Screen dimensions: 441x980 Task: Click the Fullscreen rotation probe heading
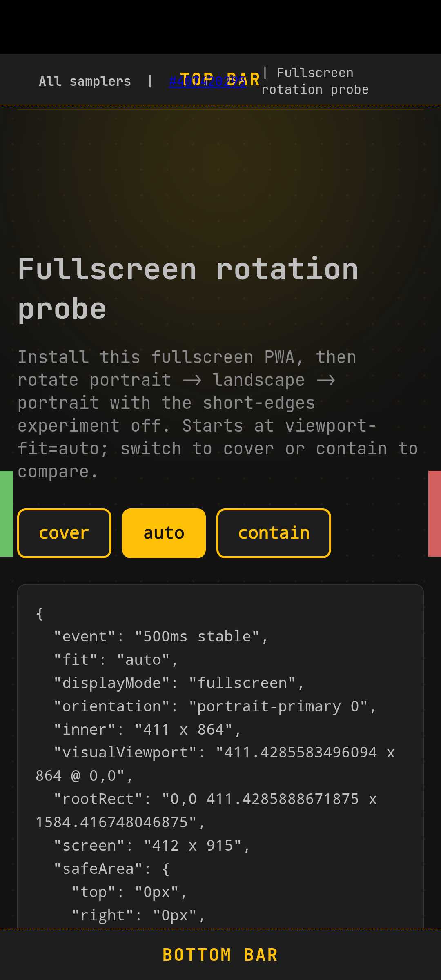tap(188, 289)
